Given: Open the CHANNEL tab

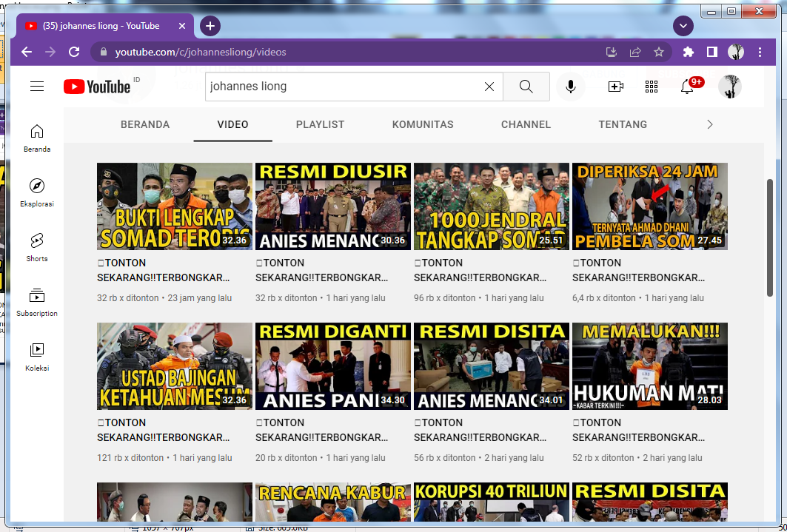Looking at the screenshot, I should point(526,125).
